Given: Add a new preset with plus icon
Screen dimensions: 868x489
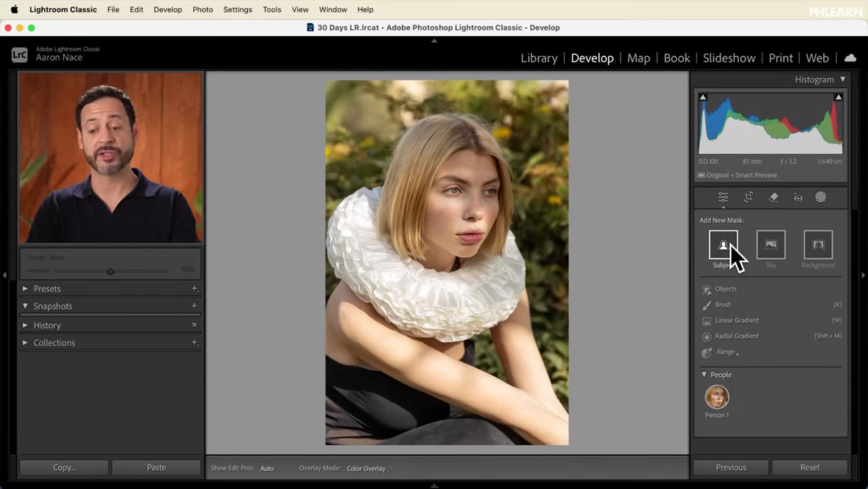Looking at the screenshot, I should [195, 289].
